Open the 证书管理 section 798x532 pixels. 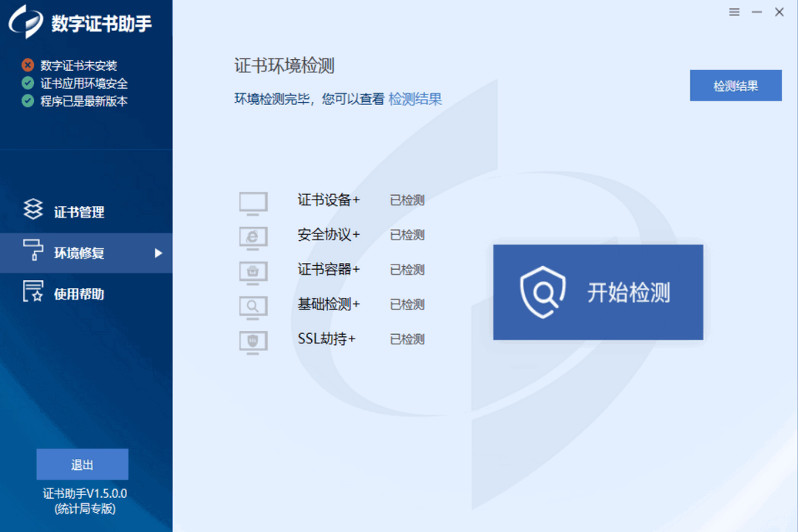pyautogui.click(x=86, y=212)
